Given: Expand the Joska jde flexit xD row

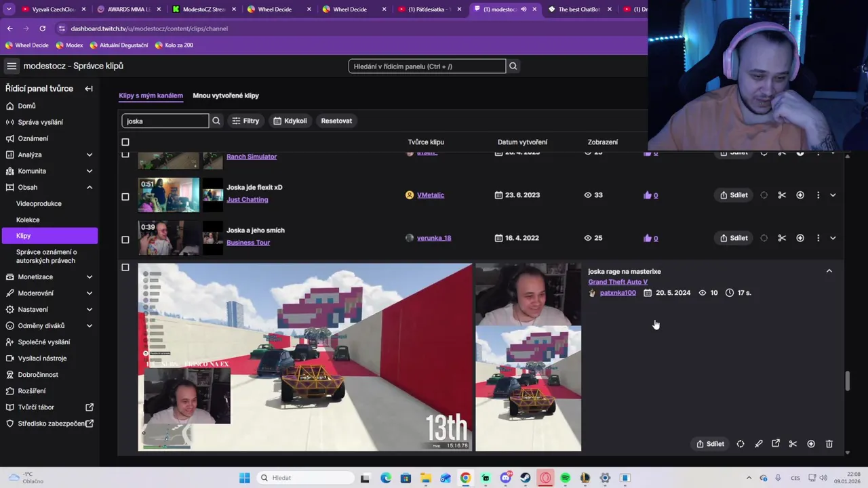Looking at the screenshot, I should click(x=833, y=195).
